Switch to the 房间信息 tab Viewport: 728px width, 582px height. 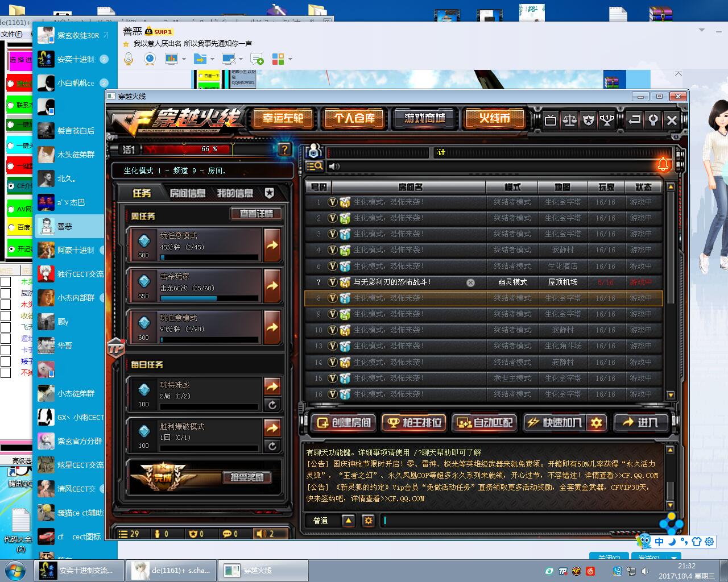[188, 193]
